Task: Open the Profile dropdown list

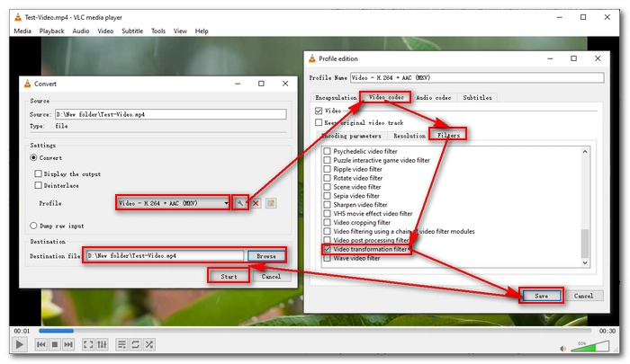Action: [173, 203]
